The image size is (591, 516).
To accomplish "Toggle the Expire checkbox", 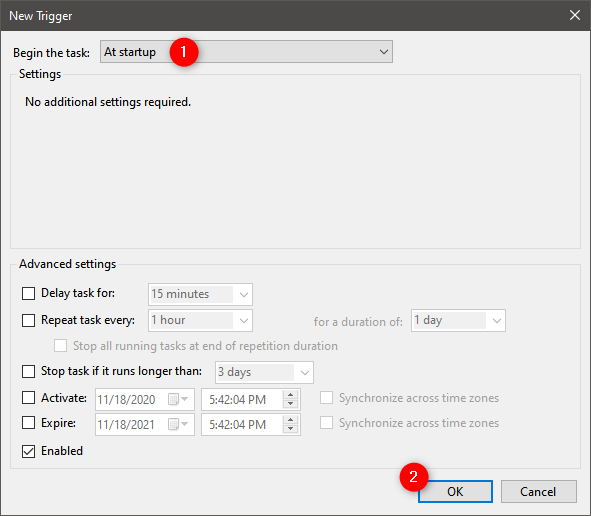I will [x=29, y=423].
